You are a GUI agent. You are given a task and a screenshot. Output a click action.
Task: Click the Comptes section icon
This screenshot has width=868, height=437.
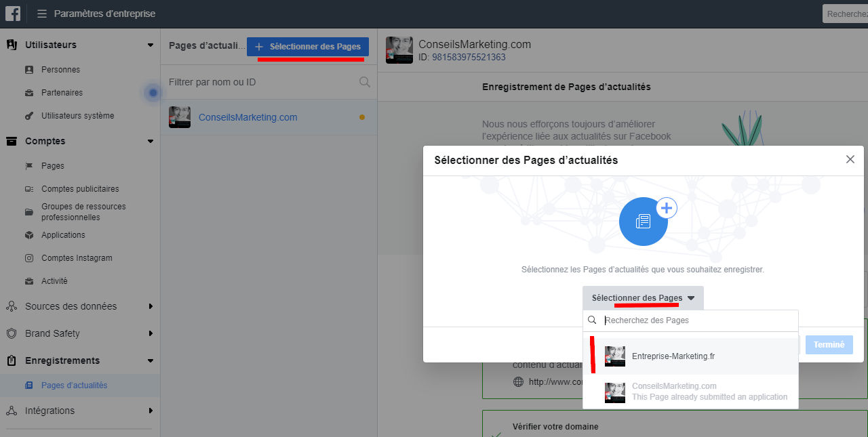point(12,141)
